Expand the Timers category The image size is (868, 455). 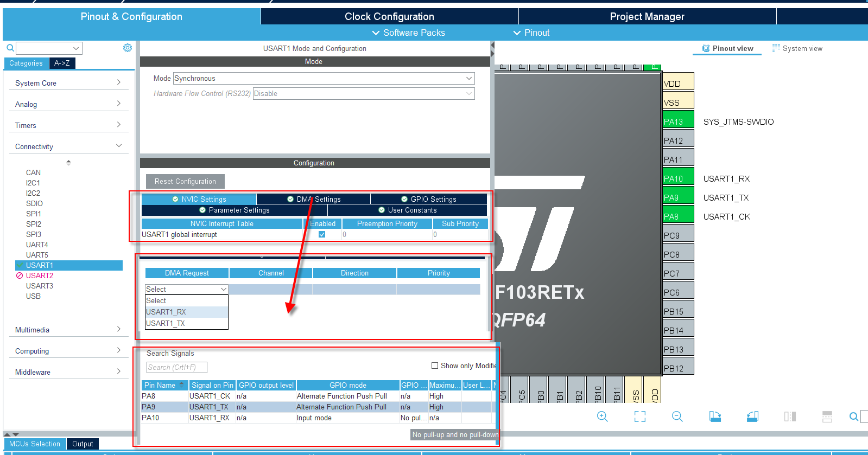coord(68,125)
